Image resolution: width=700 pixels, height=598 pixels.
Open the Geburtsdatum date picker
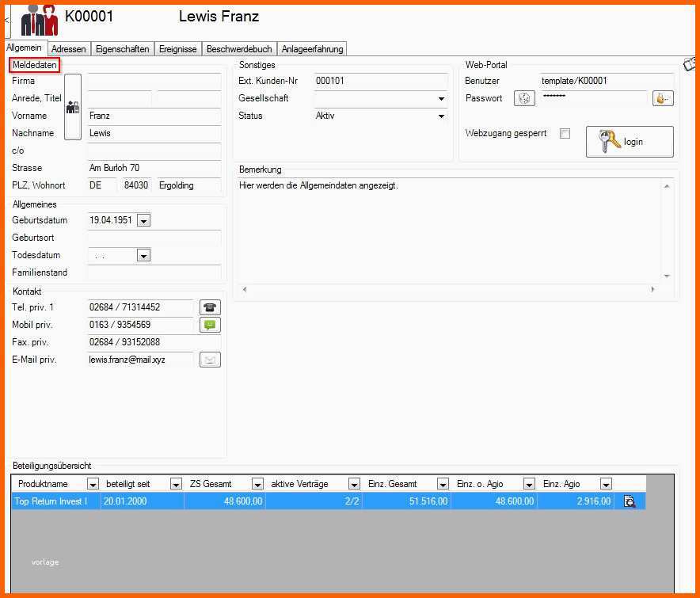tap(143, 221)
